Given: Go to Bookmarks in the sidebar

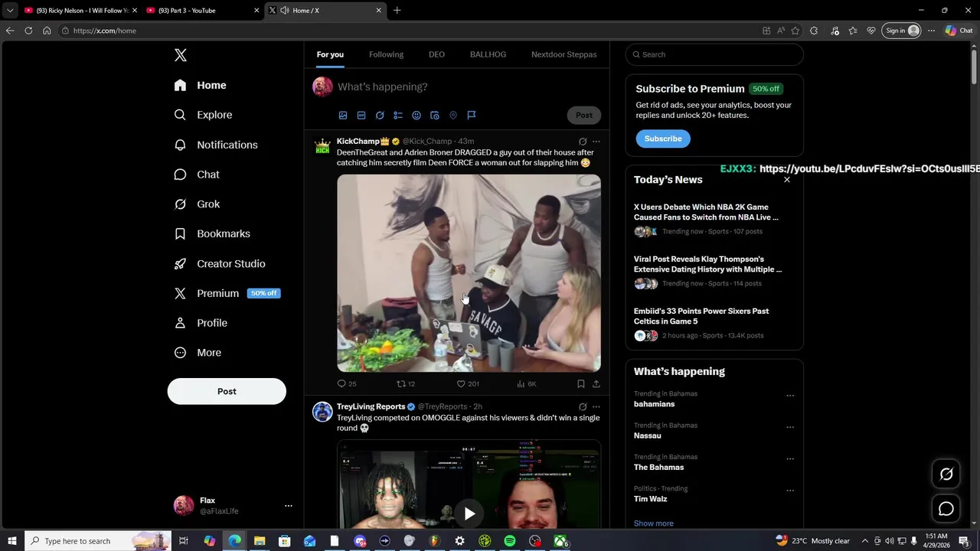Looking at the screenshot, I should click(x=212, y=233).
